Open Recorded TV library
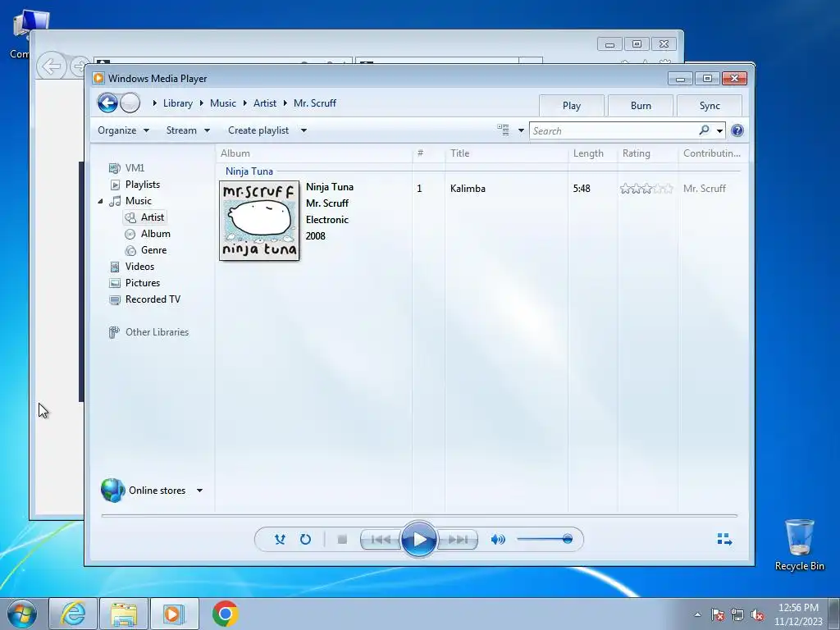Viewport: 840px width, 630px height. [144, 299]
